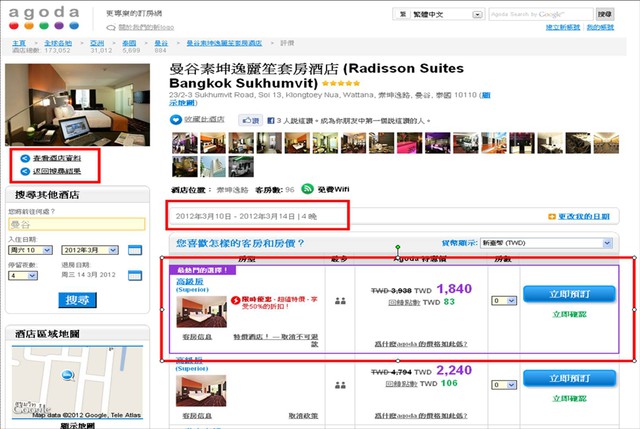Open the shuttle van thumbnail
The height and width of the screenshot is (429, 640).
point(241,167)
